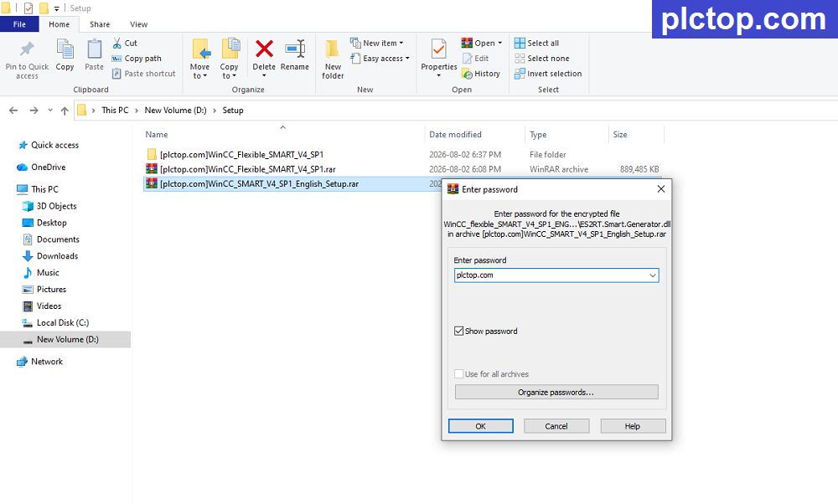Click Select none in ribbon
The height and width of the screenshot is (504, 838).
pyautogui.click(x=542, y=59)
